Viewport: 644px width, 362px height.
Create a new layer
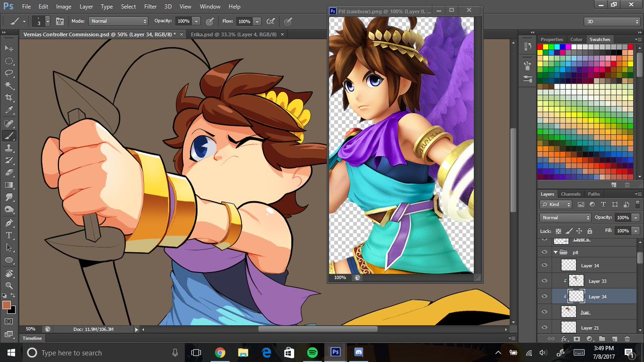pos(614,339)
